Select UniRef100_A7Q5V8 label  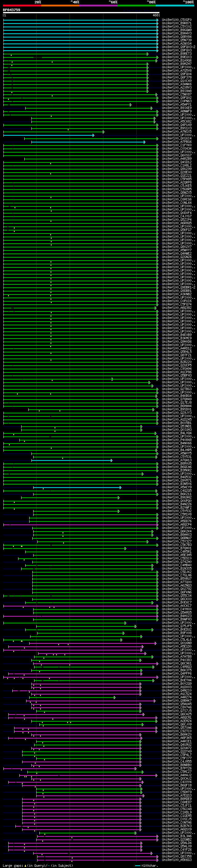(x=177, y=71)
